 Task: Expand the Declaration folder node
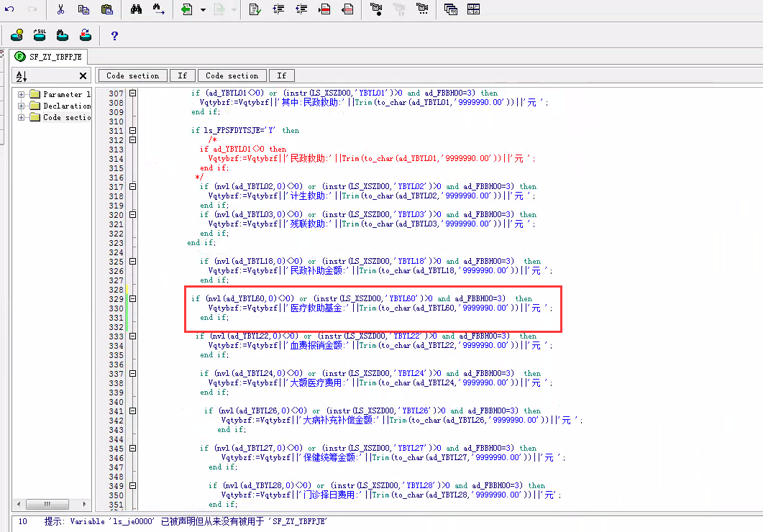tap(22, 106)
